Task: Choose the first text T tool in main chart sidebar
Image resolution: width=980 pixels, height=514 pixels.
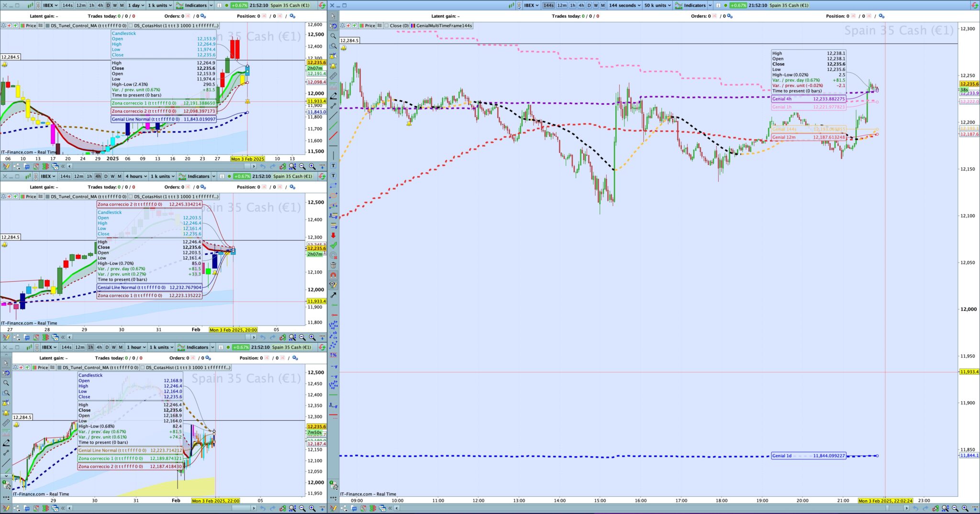Action: (x=333, y=165)
